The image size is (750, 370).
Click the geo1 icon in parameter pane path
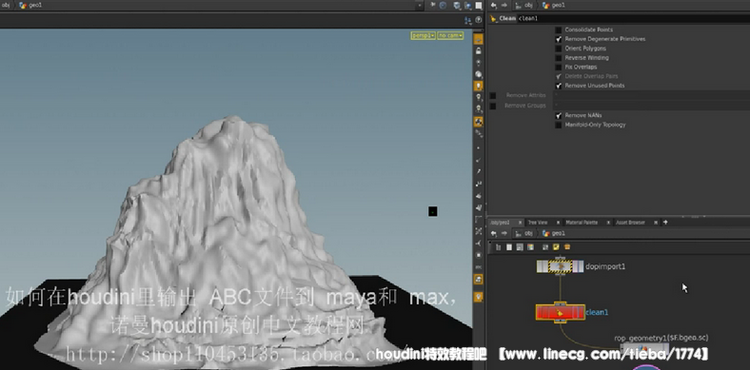[546, 5]
